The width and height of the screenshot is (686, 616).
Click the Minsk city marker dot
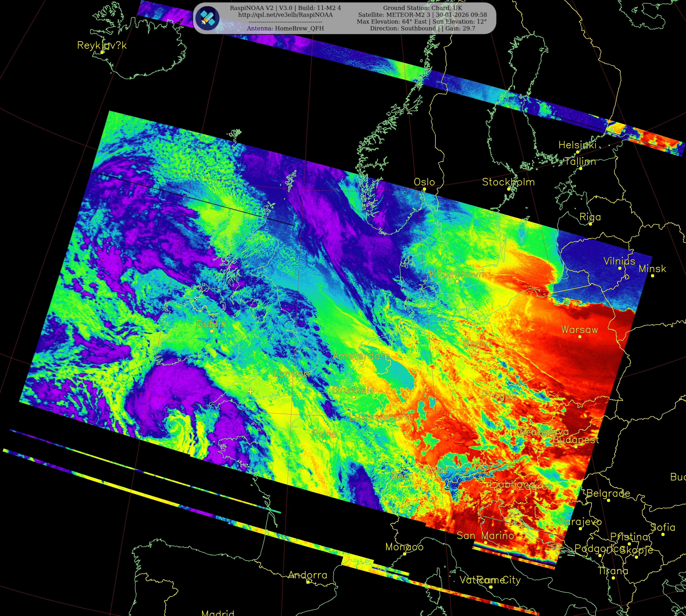click(652, 275)
